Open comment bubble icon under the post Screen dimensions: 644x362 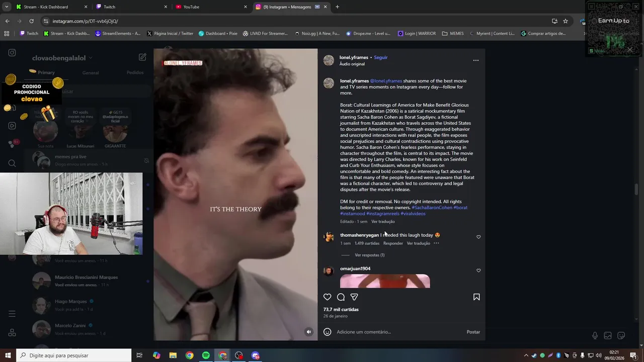[x=341, y=297]
